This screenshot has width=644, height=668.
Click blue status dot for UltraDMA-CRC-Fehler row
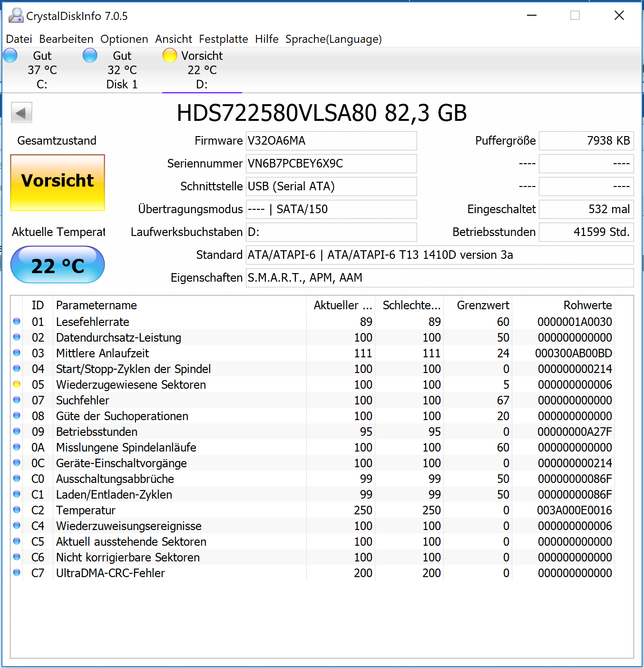(x=17, y=573)
